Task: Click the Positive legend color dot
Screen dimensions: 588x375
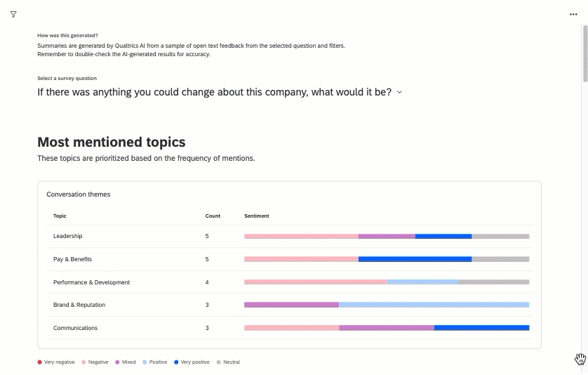Action: pos(145,362)
